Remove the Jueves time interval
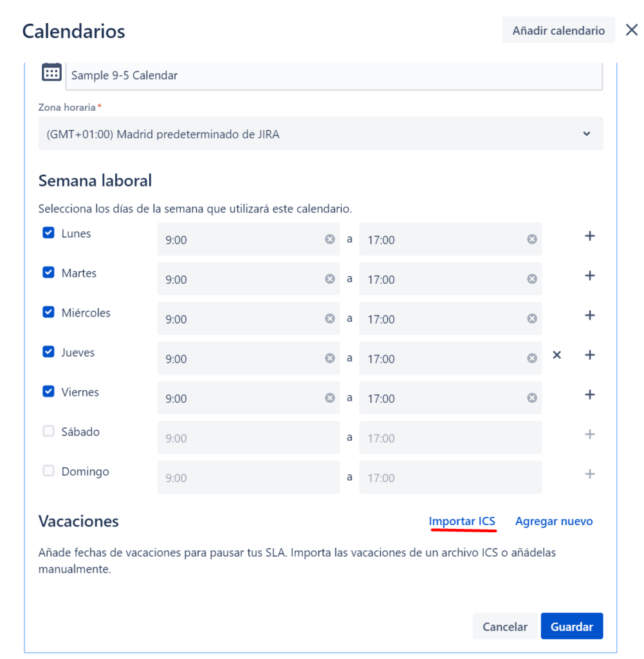 [x=557, y=355]
